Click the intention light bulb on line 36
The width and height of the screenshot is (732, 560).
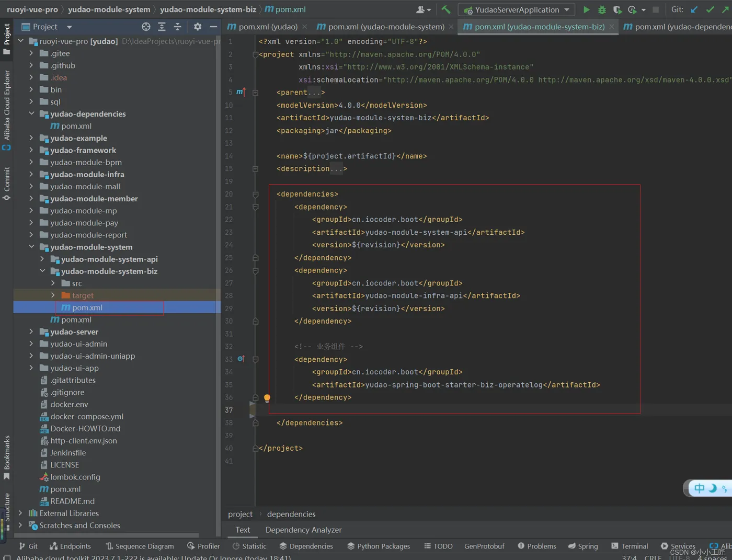(267, 398)
